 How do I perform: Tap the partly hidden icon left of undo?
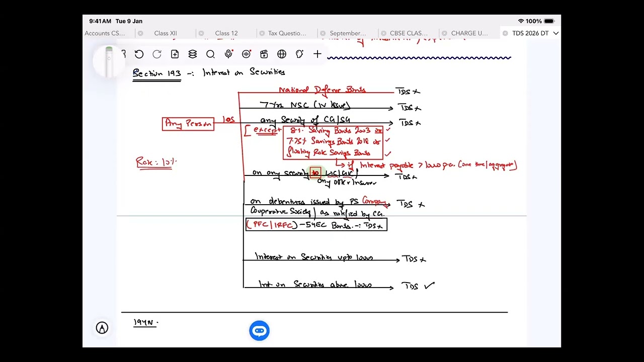tap(123, 54)
